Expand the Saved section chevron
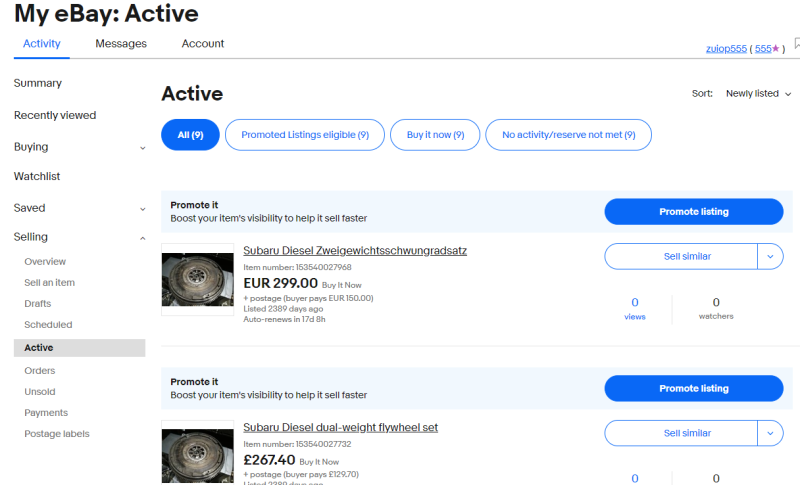This screenshot has height=485, width=800. [x=143, y=209]
